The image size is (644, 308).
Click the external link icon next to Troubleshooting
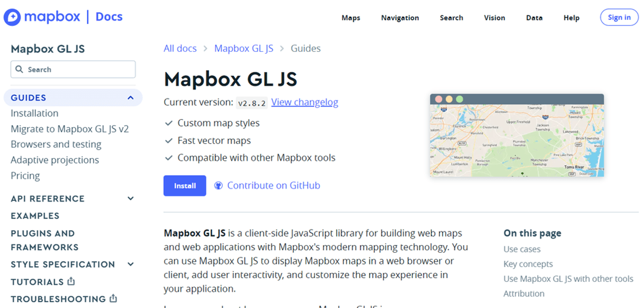pyautogui.click(x=113, y=298)
